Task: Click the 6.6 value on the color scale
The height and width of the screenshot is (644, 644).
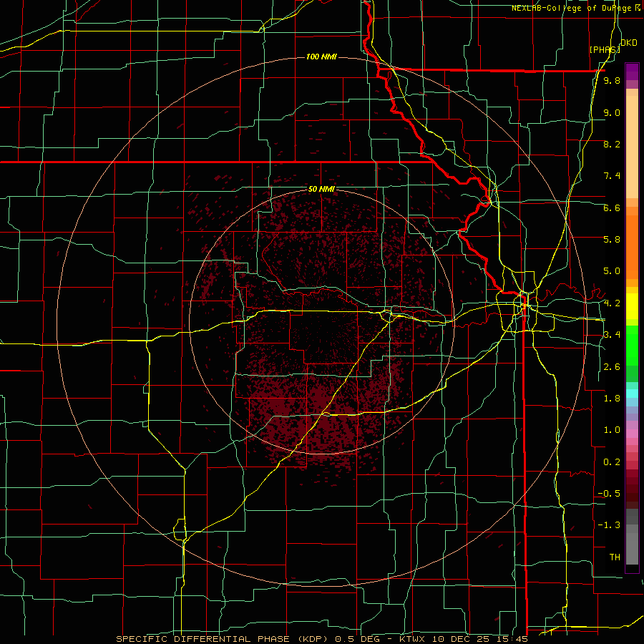Action: click(x=612, y=208)
